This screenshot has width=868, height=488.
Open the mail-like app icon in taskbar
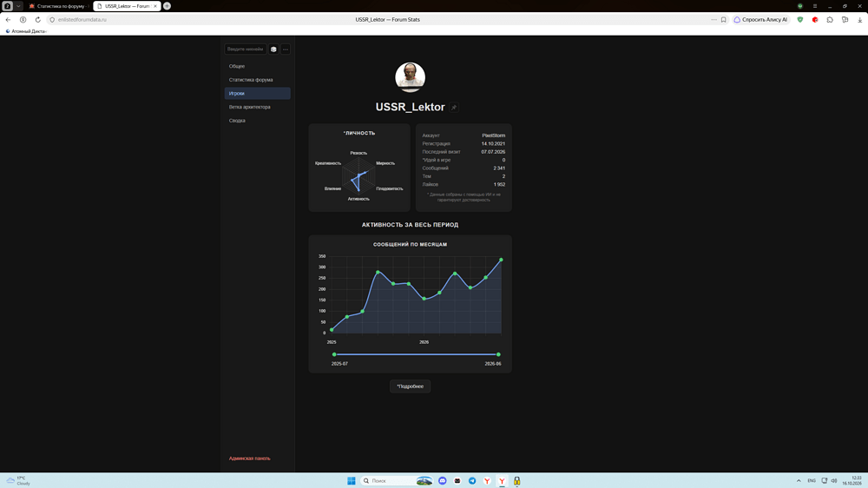click(457, 481)
